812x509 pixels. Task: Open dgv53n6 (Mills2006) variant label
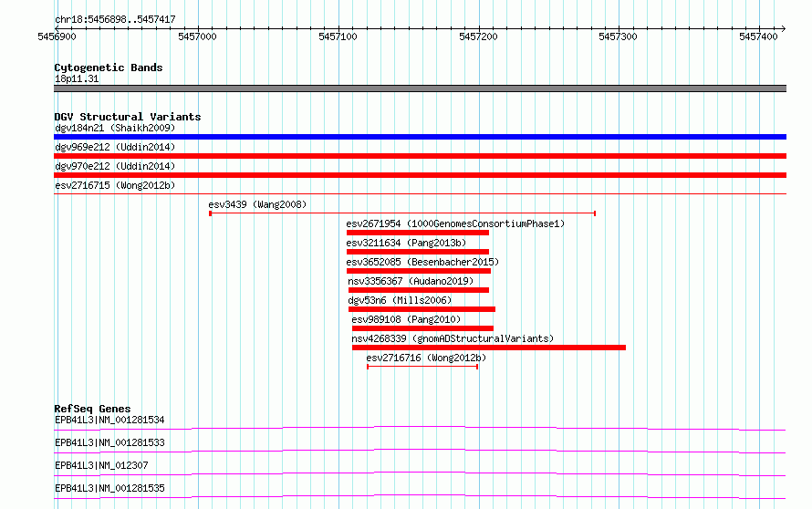pyautogui.click(x=400, y=300)
